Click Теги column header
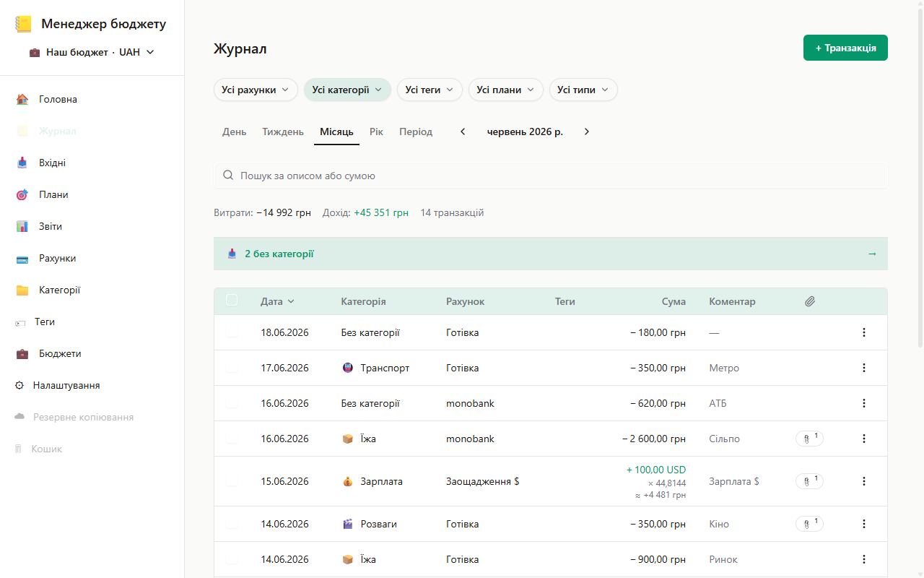The height and width of the screenshot is (578, 924). (x=565, y=301)
